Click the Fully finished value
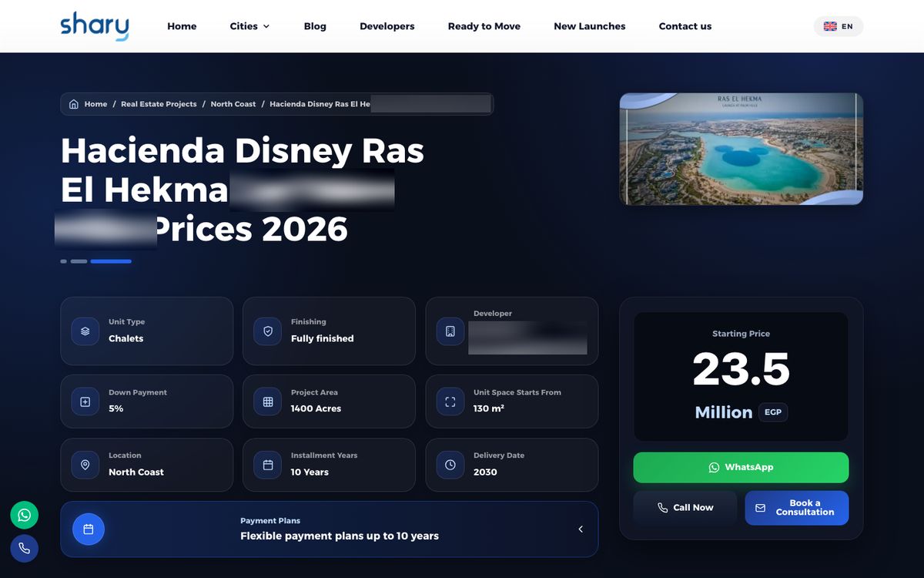The image size is (924, 578). coord(323,338)
